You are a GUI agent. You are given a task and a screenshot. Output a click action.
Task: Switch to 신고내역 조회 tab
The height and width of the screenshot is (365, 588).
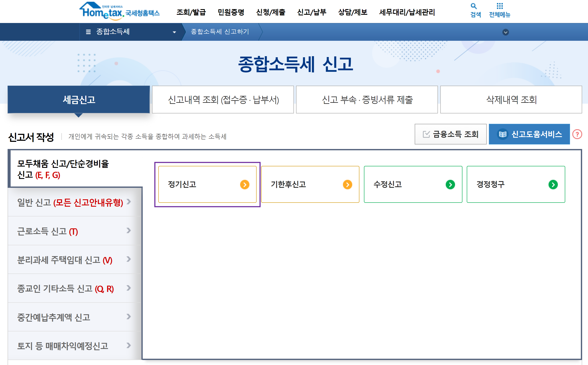[x=223, y=100]
